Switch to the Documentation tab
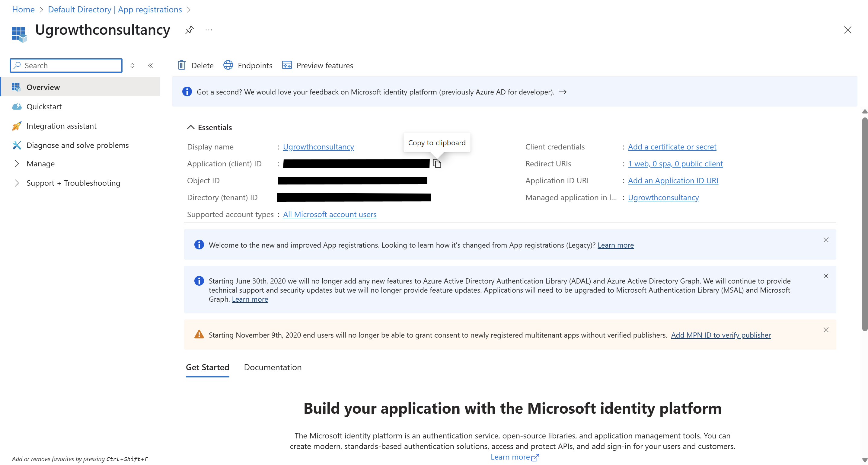This screenshot has width=868, height=465. tap(273, 367)
